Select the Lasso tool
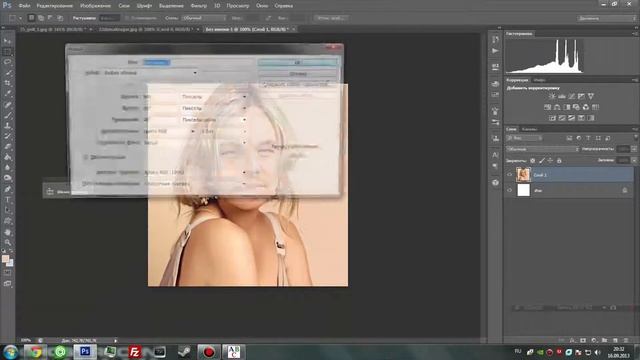 pos(7,62)
